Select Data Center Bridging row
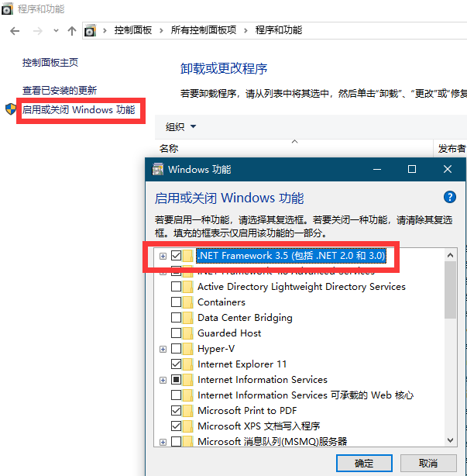 [x=245, y=318]
